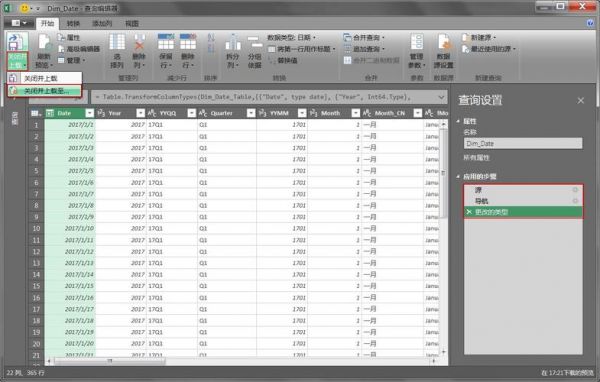Select the 源 applied step
600x382 pixels.
click(523, 190)
